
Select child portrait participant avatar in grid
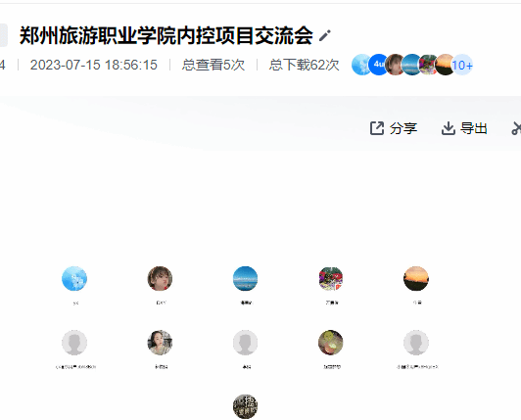click(x=160, y=278)
